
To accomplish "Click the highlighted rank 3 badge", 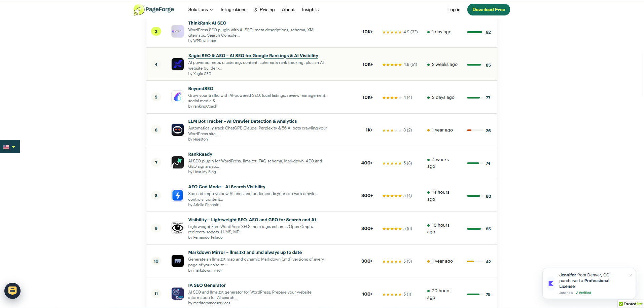I will (156, 31).
